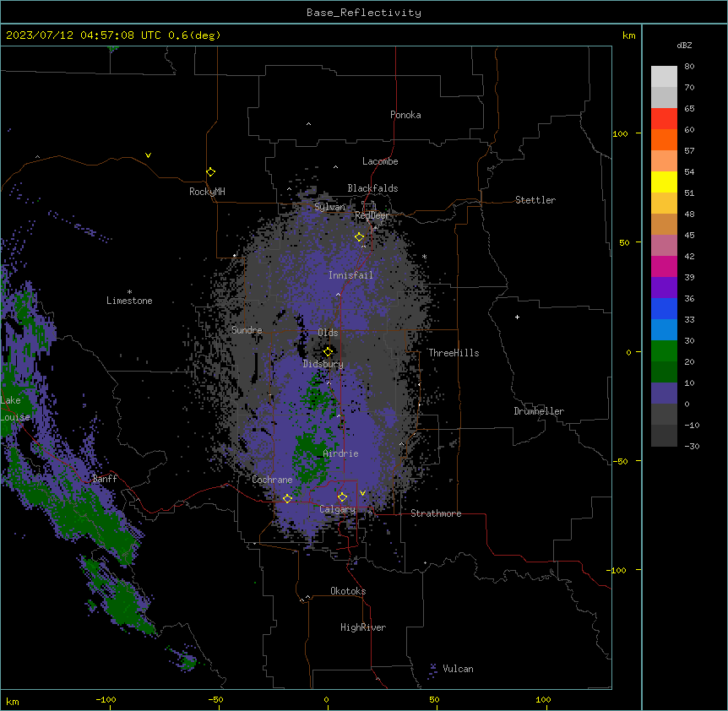Click the Olds town label
Viewport: 728px width, 711px height.
328,333
